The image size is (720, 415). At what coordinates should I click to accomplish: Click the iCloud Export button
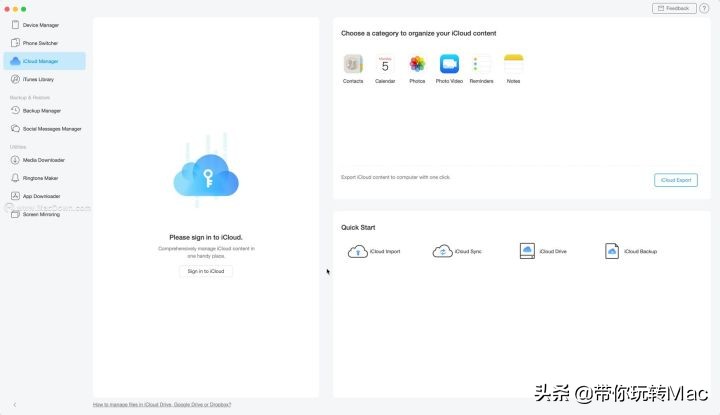point(676,180)
